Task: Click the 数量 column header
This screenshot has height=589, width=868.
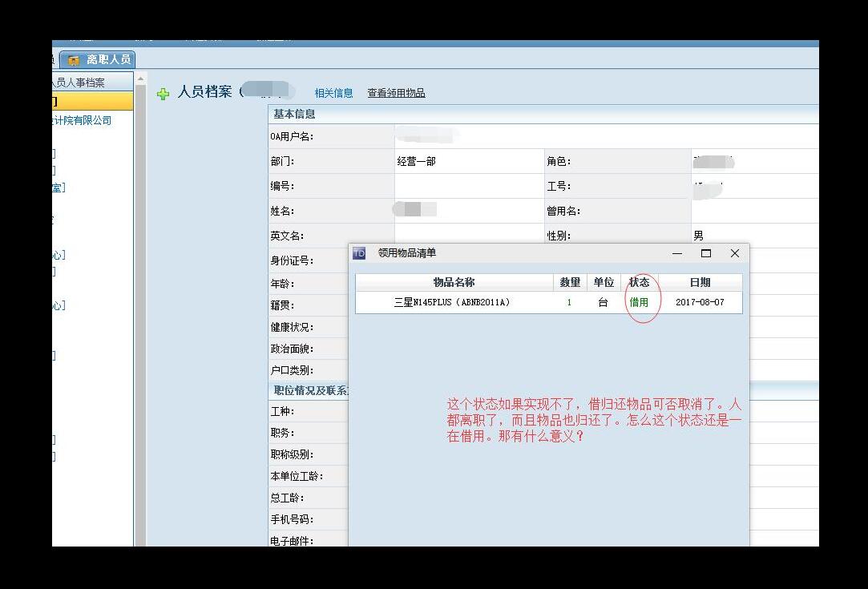Action: click(570, 282)
